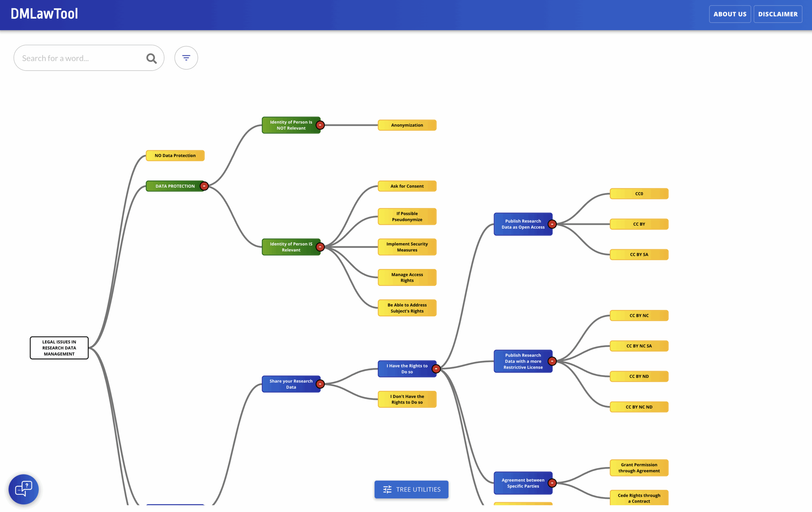Viewport: 812px width, 512px height.
Task: Open the ABOUT US page
Action: 730,14
